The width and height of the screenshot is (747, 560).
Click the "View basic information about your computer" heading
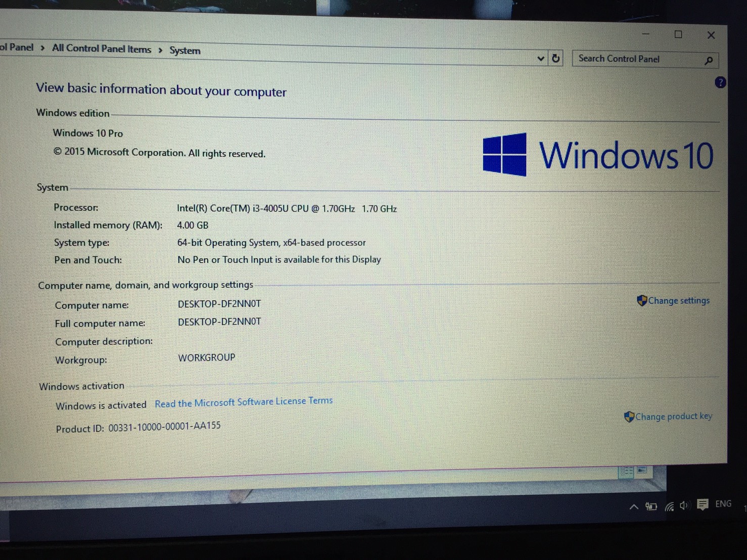coord(161,90)
